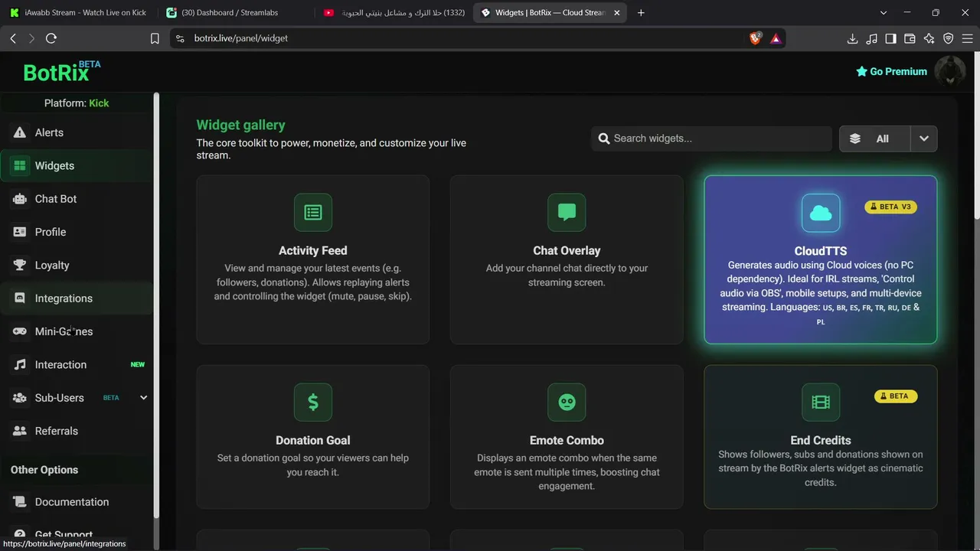This screenshot has width=980, height=551.
Task: Click the Brave shields icon in address bar
Action: point(756,38)
